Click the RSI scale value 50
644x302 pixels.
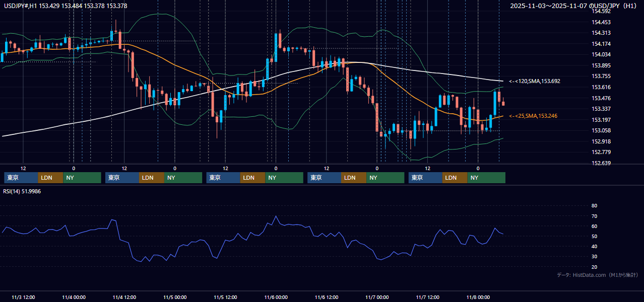pos(594,236)
